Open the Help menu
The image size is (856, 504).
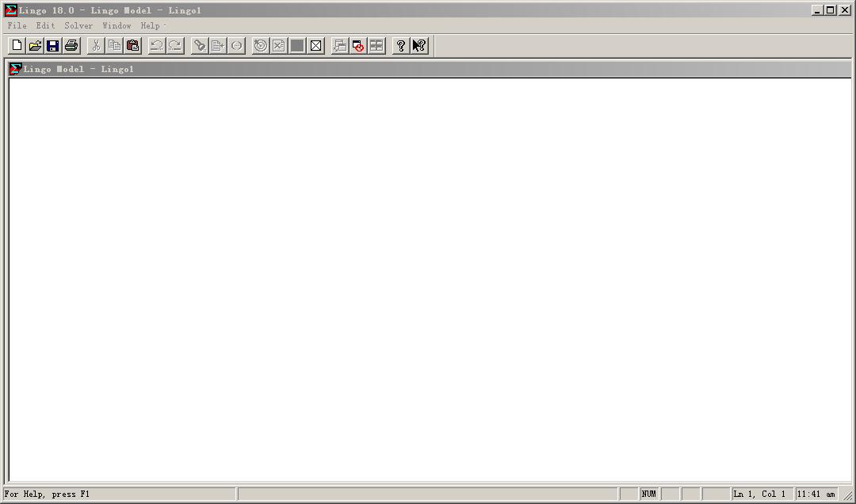[150, 25]
